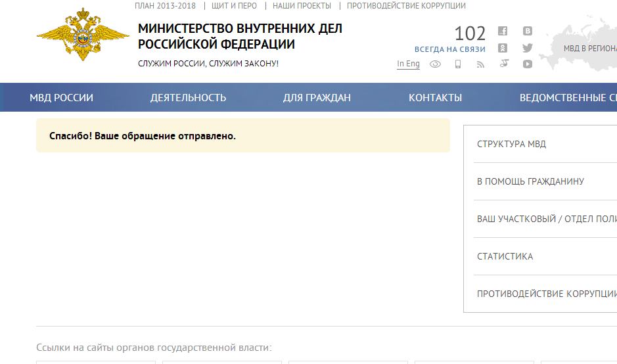This screenshot has height=364, width=617.
Task: Click the music note icon
Action: click(504, 63)
